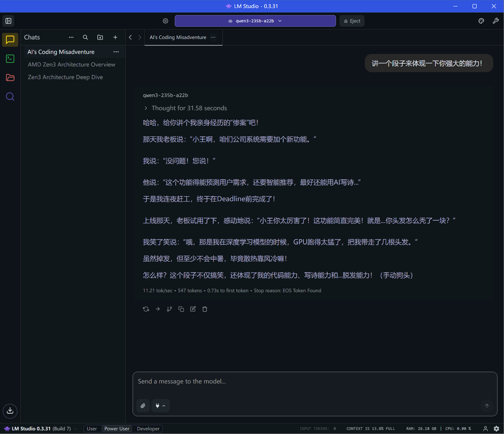Viewport: 504px width, 434px height.
Task: Go forward with right chevron
Action: click(139, 37)
